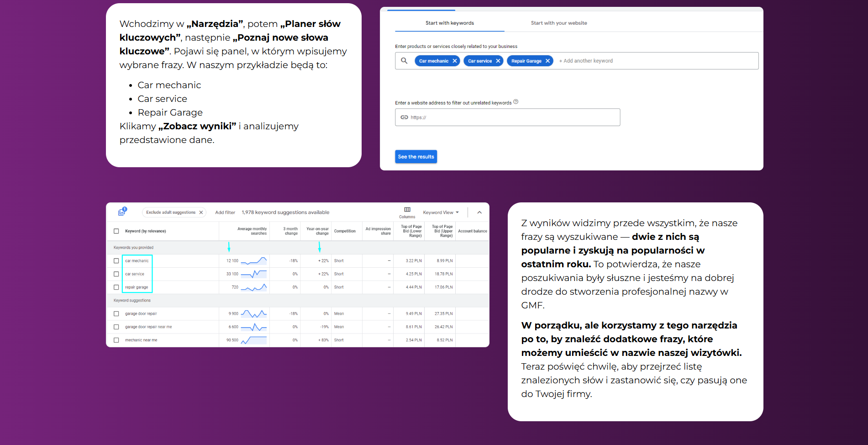This screenshot has height=445, width=868.
Task: Remove the Repair Garage keyword chip
Action: tap(547, 61)
